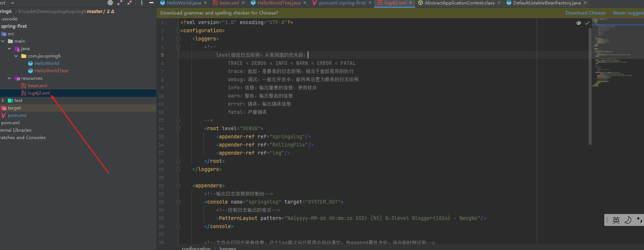Close the pom.xml (spring-first) tab

click(x=370, y=3)
